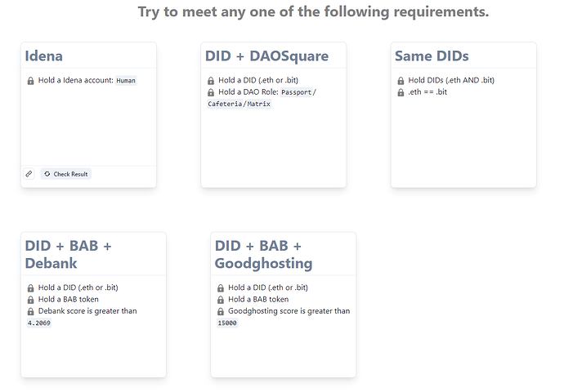Click the link icon in Idena card

click(29, 174)
